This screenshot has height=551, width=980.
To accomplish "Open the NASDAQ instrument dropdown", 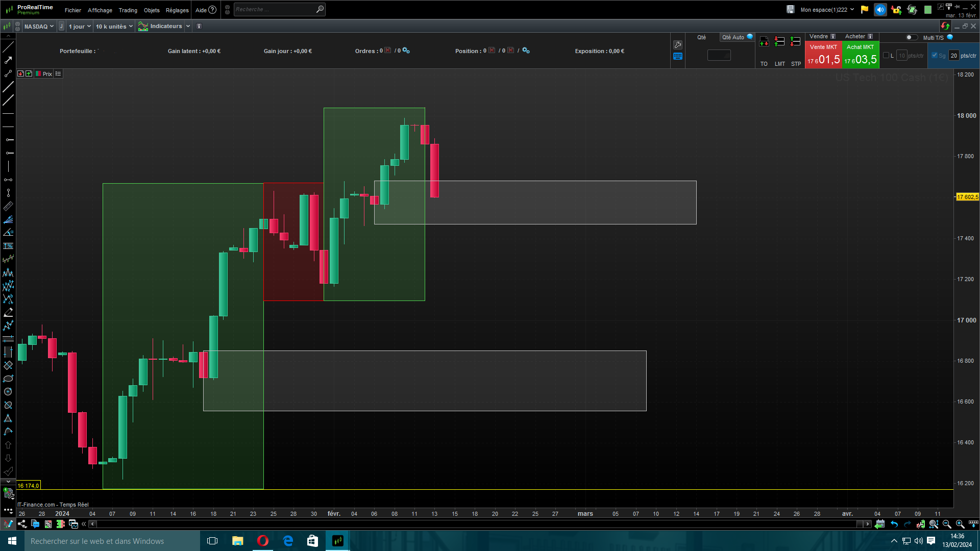I will (39, 27).
